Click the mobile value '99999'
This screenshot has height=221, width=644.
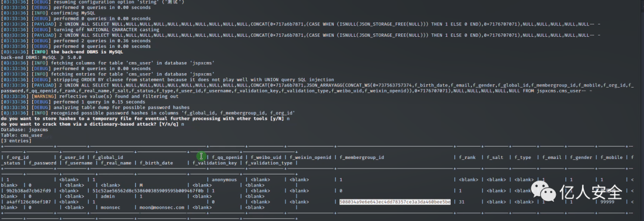click(x=607, y=202)
